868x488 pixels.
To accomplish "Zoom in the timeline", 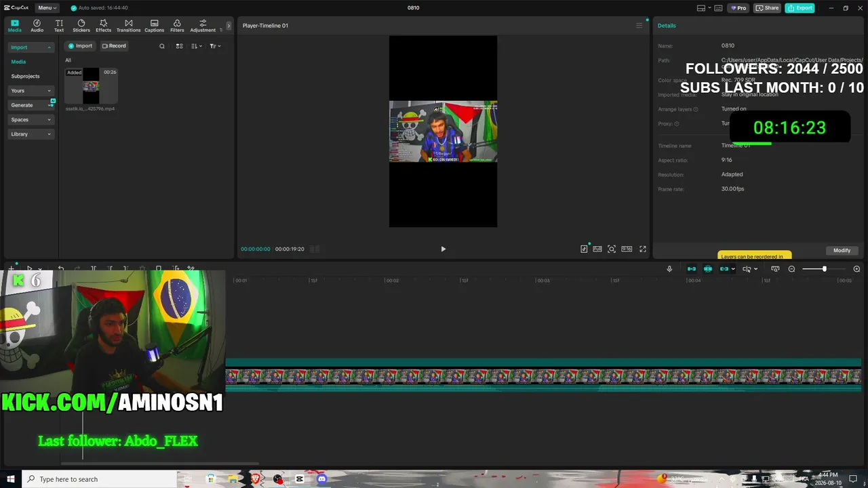I will click(856, 269).
